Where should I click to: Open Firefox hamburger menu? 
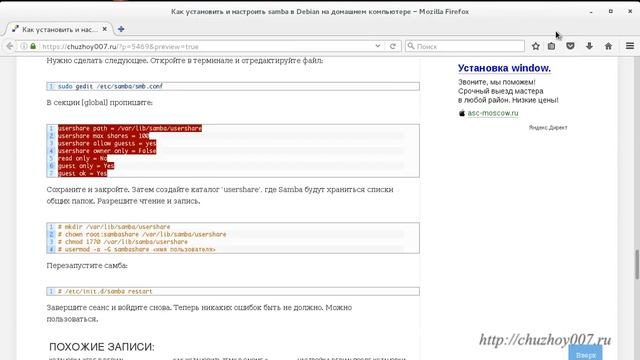tap(630, 46)
